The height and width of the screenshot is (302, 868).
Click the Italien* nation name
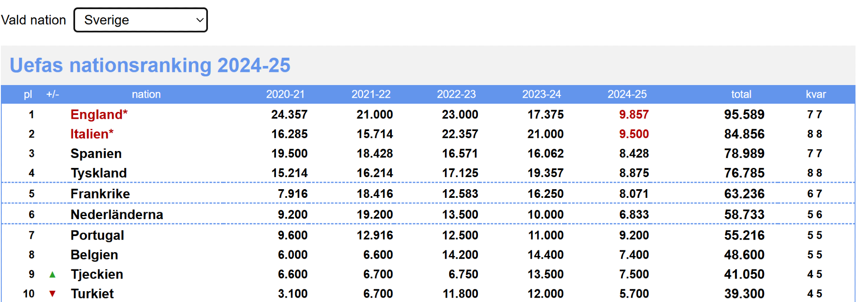point(92,134)
